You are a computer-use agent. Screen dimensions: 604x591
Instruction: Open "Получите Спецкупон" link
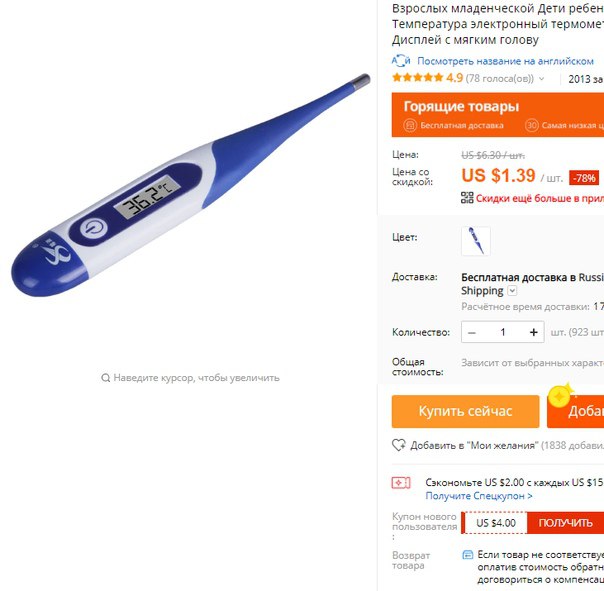click(x=479, y=496)
